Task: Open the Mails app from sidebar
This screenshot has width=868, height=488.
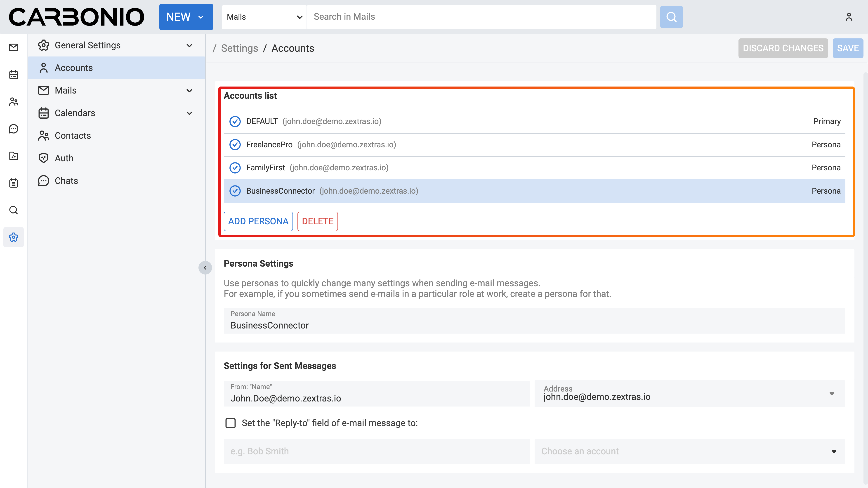Action: pyautogui.click(x=14, y=47)
